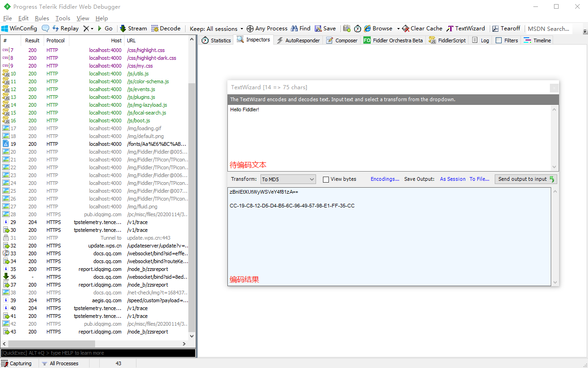
Task: Click the comment speech bubble icon
Action: pos(45,29)
